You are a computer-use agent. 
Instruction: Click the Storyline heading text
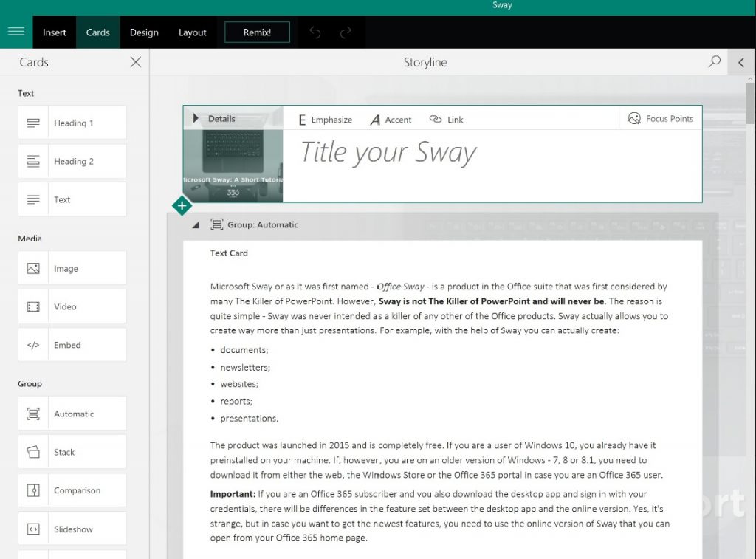[425, 62]
